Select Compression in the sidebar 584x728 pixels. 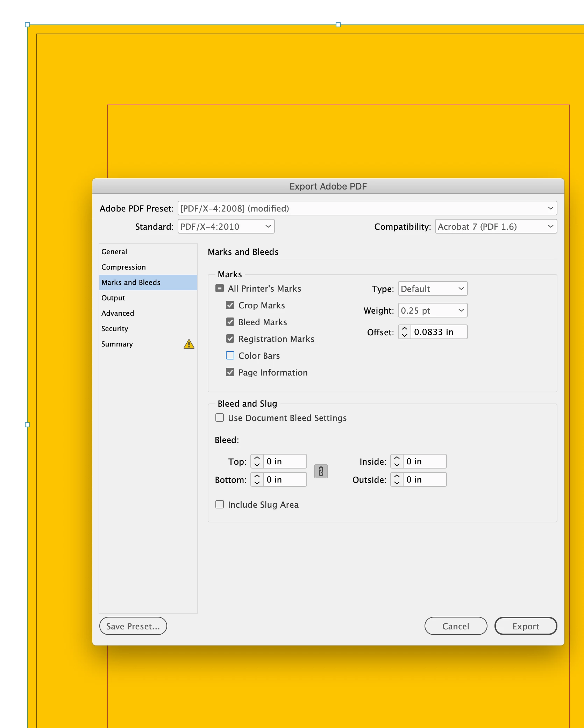[x=148, y=267]
